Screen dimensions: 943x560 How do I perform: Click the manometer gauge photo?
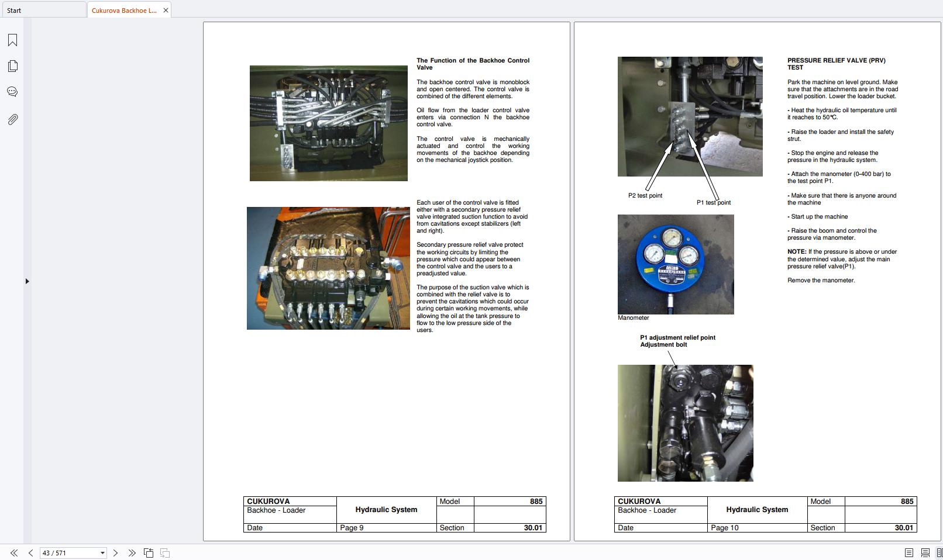[x=676, y=264]
